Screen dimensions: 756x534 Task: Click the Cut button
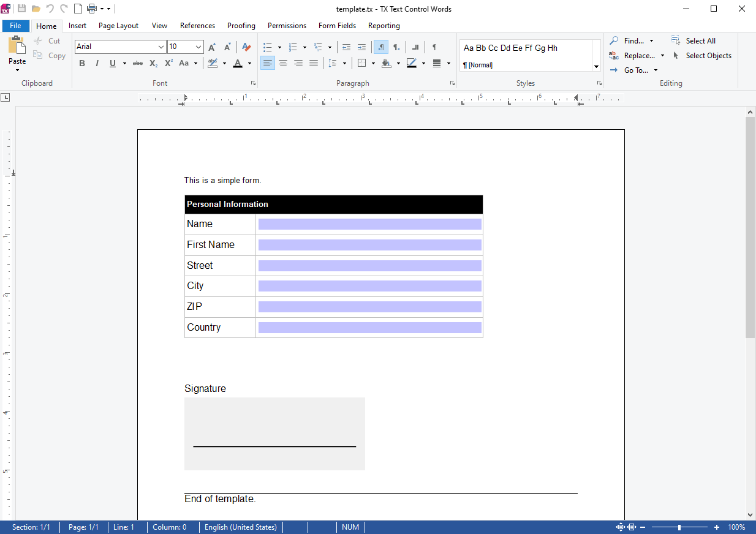(x=47, y=40)
